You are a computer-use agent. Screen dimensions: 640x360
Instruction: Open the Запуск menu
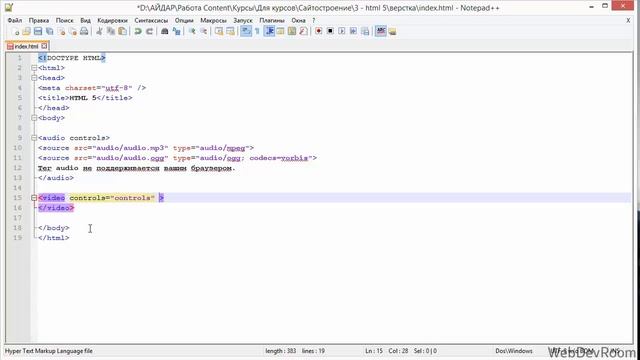point(243,20)
